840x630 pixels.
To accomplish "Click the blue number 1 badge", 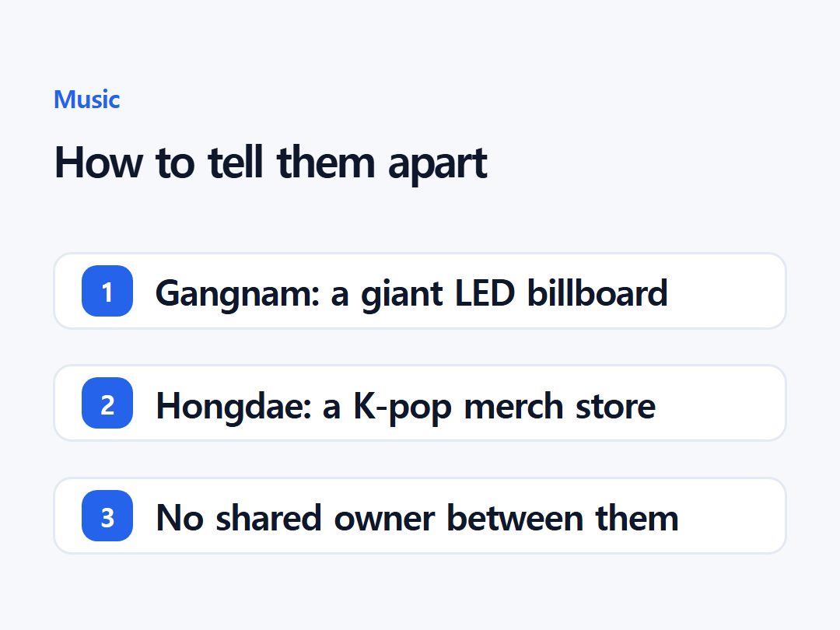I will click(107, 291).
